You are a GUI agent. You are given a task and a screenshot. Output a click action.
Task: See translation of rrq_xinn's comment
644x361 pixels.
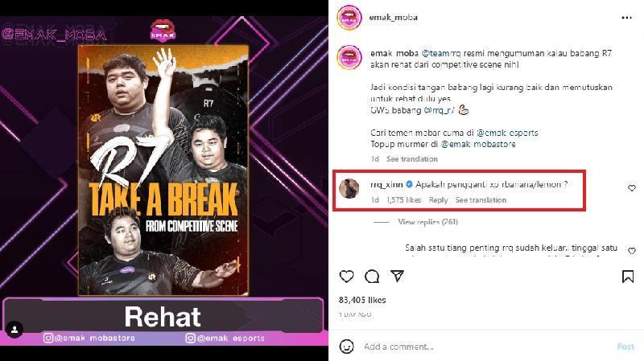click(x=481, y=199)
